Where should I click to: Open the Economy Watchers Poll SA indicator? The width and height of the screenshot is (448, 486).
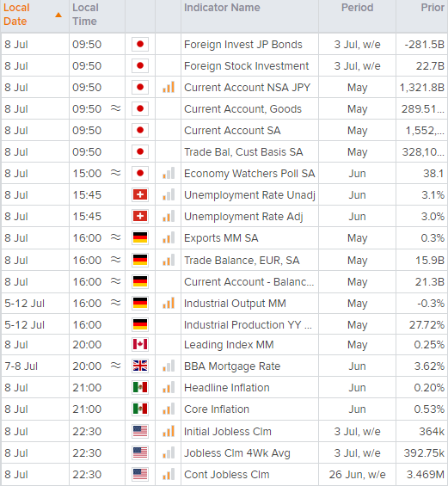click(x=249, y=174)
